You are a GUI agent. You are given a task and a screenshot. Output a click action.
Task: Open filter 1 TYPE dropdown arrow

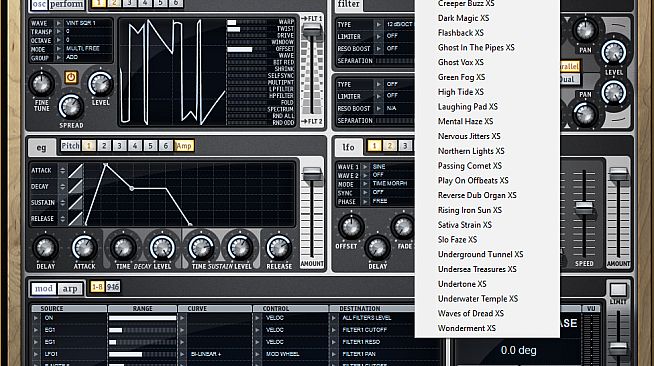(x=379, y=25)
